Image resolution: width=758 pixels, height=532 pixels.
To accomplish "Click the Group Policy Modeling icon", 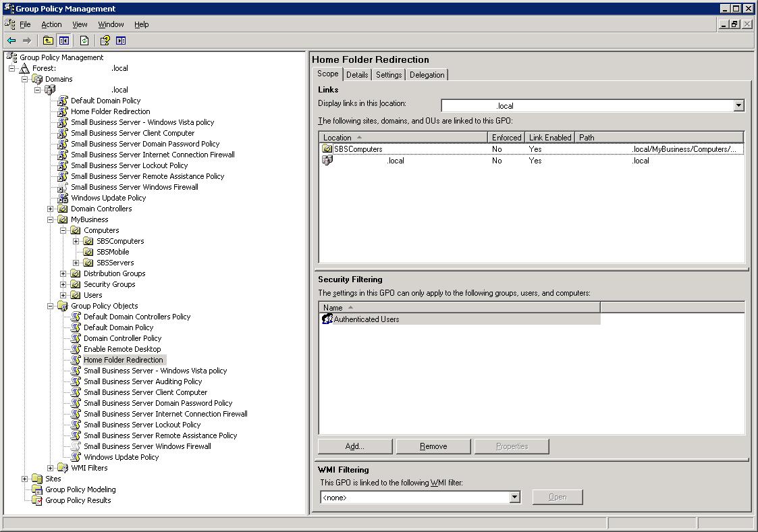I will coord(37,489).
